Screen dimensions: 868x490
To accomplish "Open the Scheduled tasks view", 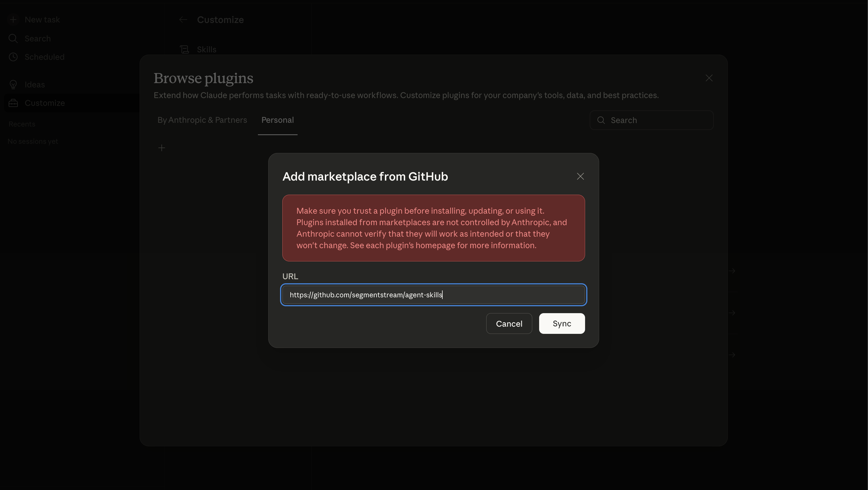I will point(45,57).
